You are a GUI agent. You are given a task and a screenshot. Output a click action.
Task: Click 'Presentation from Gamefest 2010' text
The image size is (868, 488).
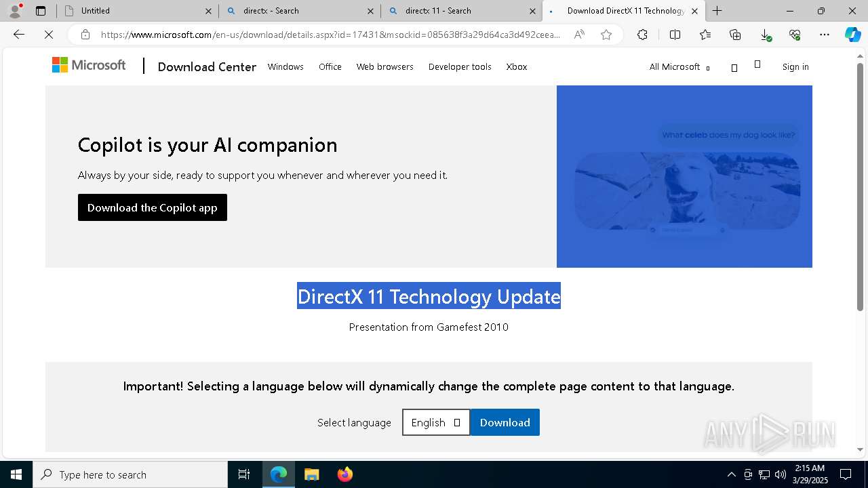429,327
